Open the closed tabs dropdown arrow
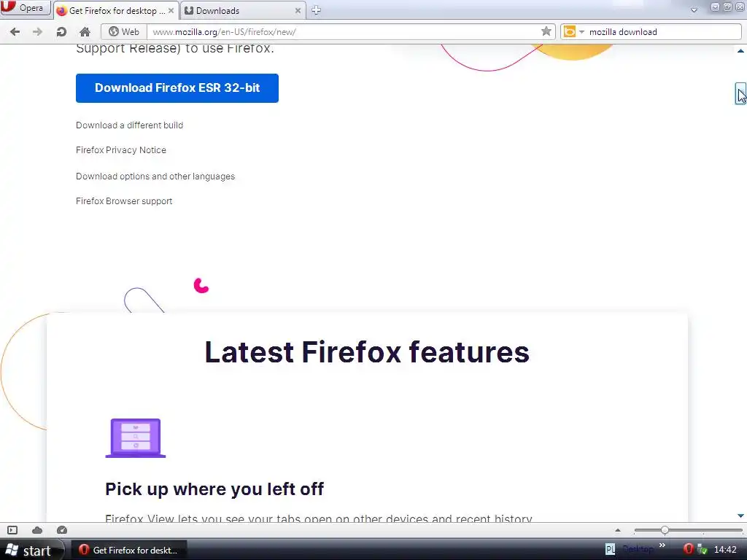Image resolution: width=747 pixels, height=560 pixels. click(x=694, y=10)
